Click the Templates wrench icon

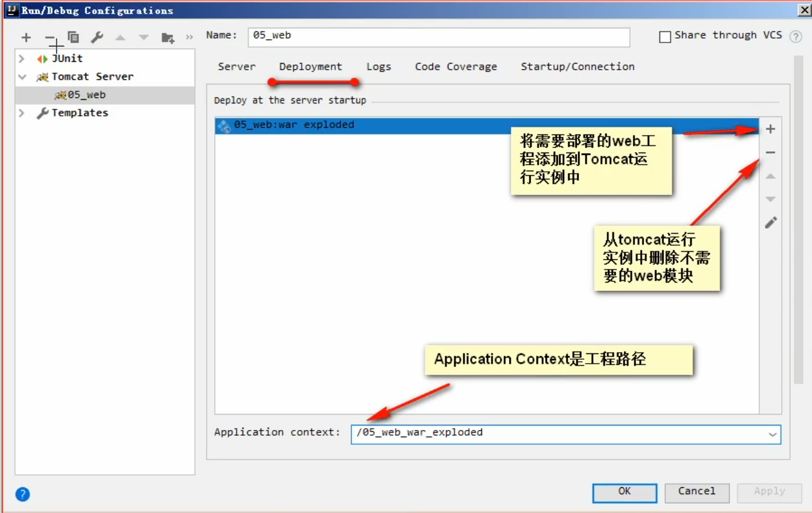tap(42, 113)
